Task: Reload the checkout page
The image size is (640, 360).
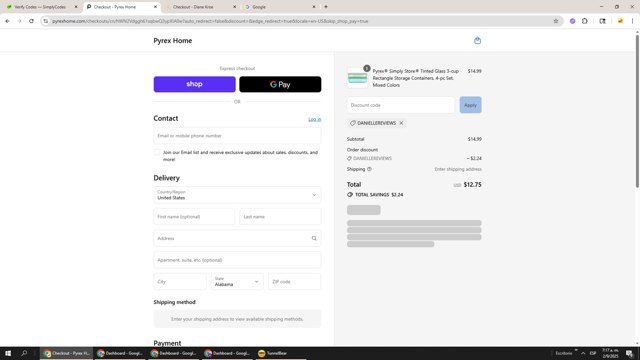Action: [x=31, y=21]
